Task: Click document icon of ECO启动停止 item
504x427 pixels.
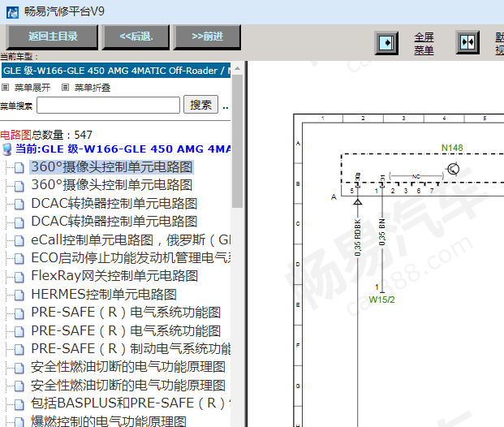Action: click(x=19, y=258)
